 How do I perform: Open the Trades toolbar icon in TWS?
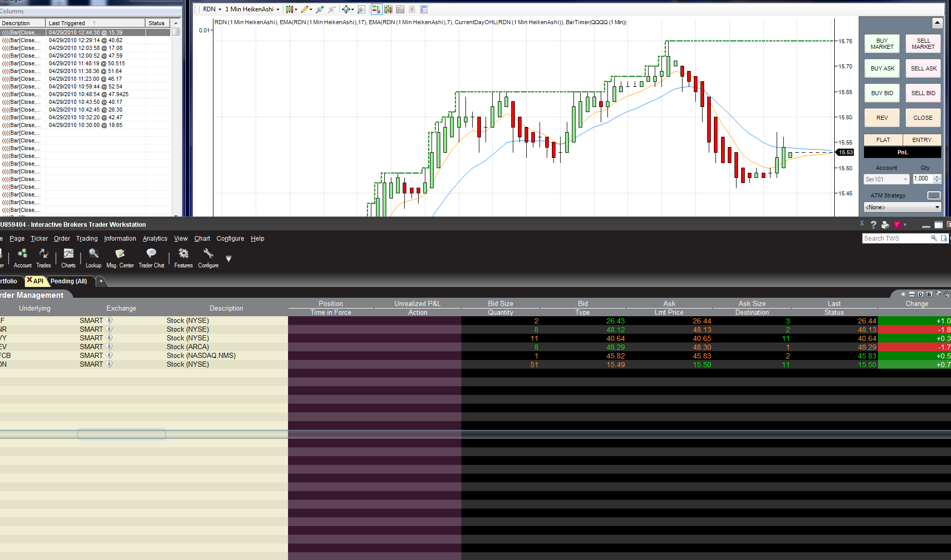click(44, 258)
